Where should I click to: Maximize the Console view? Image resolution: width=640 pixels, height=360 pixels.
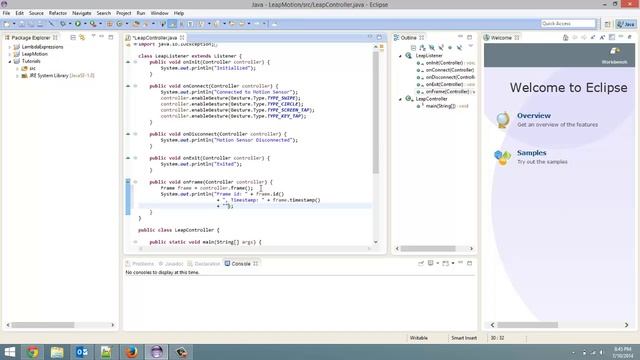point(469,263)
